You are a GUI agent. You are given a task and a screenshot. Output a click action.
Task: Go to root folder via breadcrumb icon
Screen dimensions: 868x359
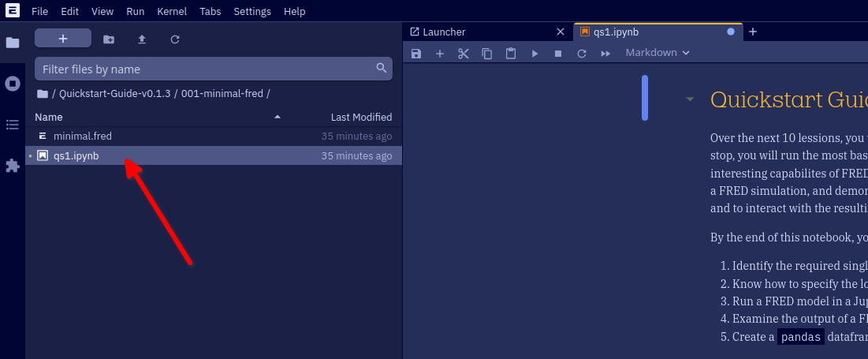pyautogui.click(x=42, y=94)
